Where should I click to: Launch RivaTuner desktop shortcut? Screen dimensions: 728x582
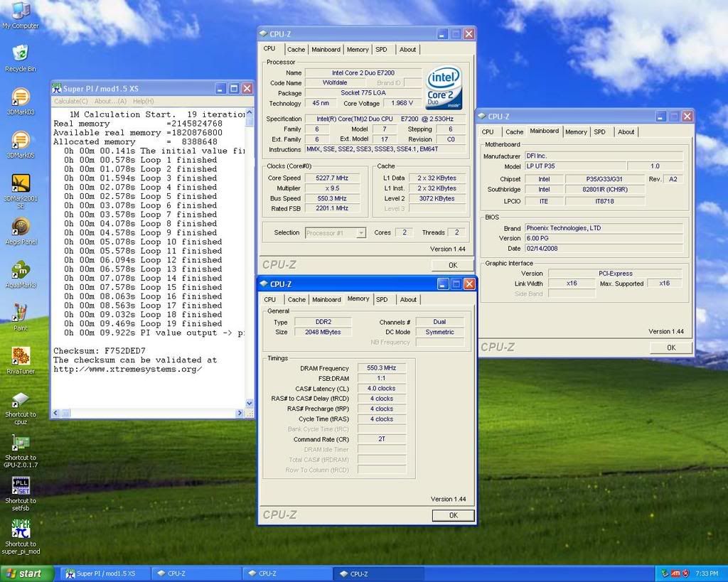pos(21,360)
